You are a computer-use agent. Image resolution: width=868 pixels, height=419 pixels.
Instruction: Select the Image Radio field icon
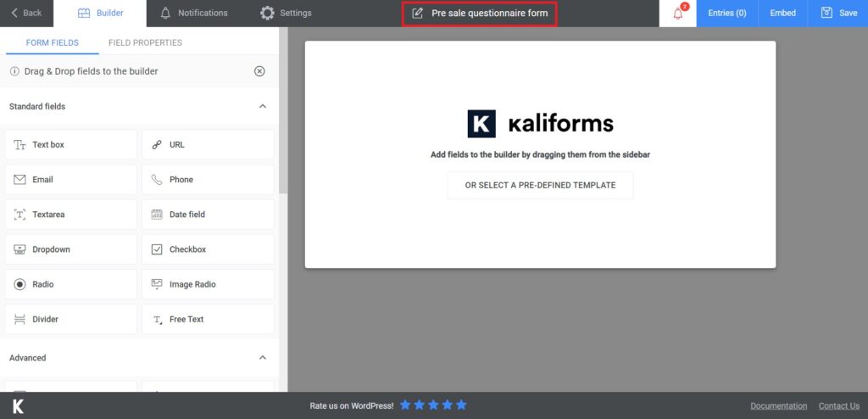point(157,284)
